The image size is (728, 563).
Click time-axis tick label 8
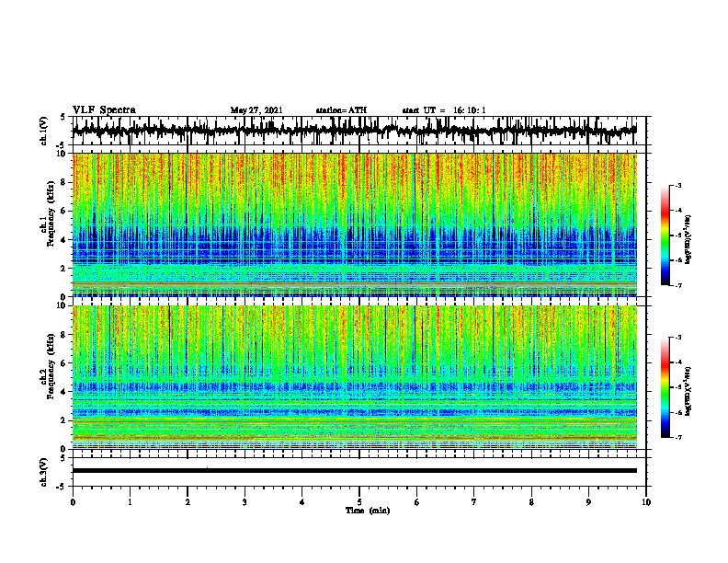point(531,502)
